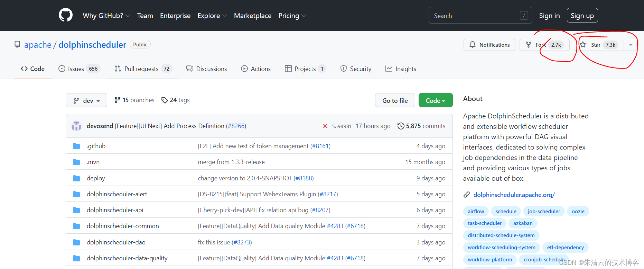
Task: Open the dolphinscheduler repository name link
Action: (92, 45)
